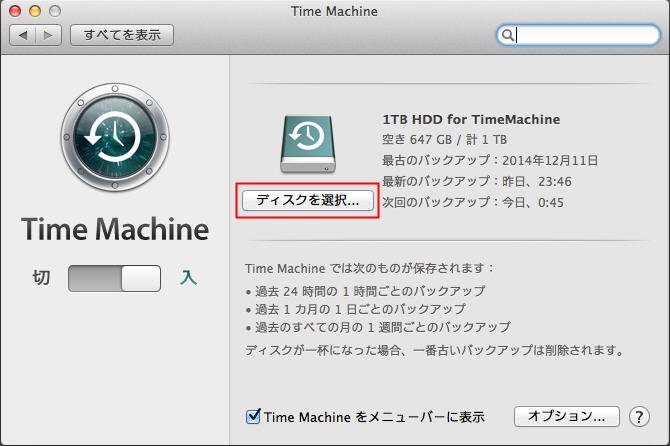Click the 最古のバックアップ date text

click(x=490, y=161)
